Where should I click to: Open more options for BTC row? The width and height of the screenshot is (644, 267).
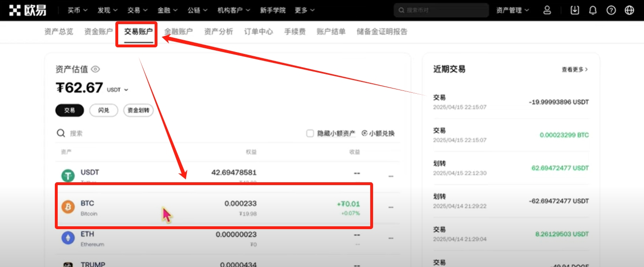click(x=391, y=207)
